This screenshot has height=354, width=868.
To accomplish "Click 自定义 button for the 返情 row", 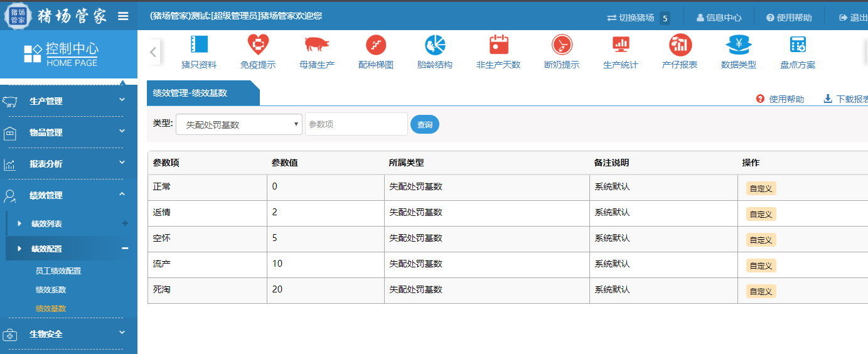I will pos(761,214).
